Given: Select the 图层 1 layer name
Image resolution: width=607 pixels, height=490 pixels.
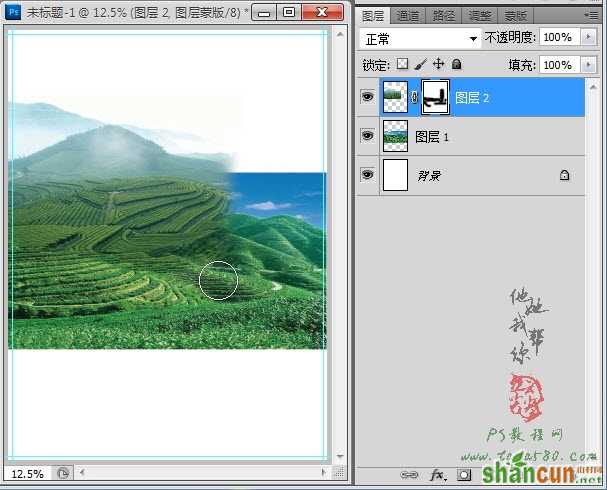Looking at the screenshot, I should click(x=432, y=137).
